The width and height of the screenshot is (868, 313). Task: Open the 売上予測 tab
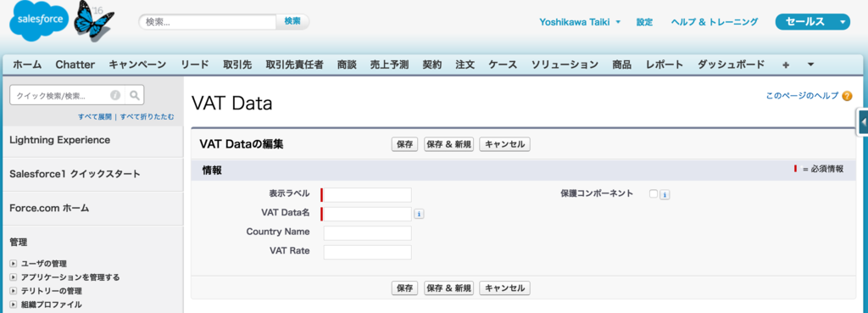tap(389, 64)
